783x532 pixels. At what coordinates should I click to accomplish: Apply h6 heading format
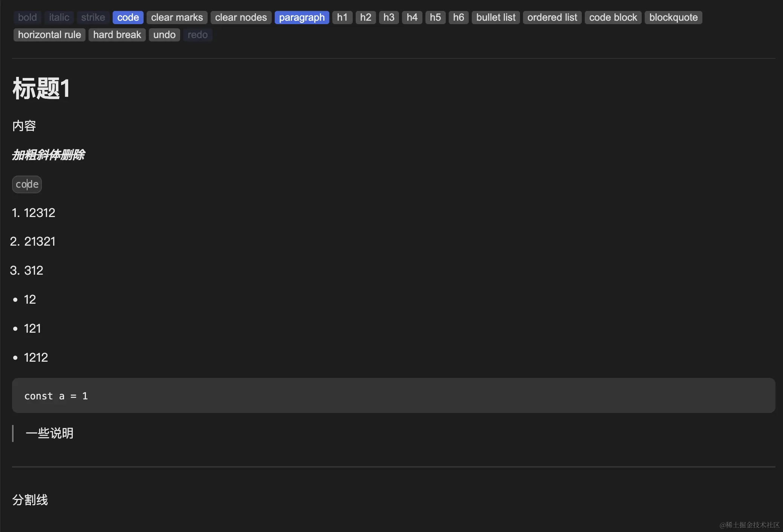pos(458,17)
